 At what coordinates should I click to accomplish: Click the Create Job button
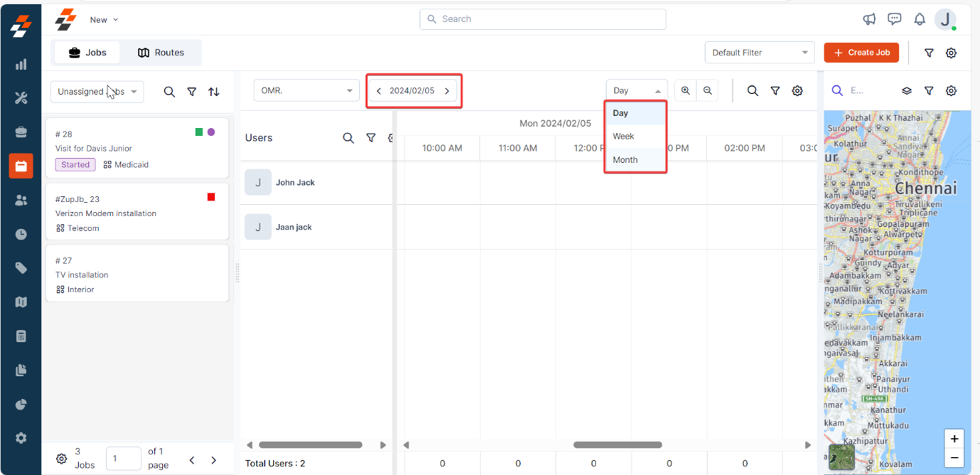[x=861, y=53]
